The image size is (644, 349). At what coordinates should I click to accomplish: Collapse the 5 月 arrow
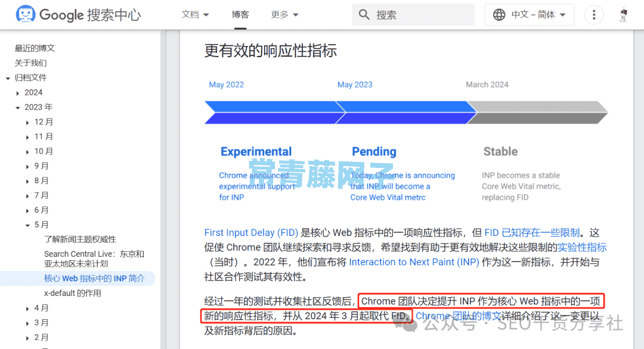[x=27, y=225]
